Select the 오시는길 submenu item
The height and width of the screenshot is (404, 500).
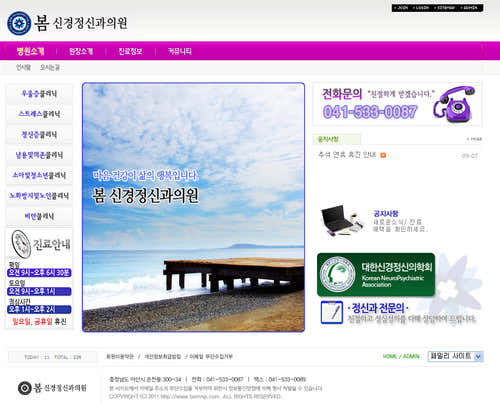pyautogui.click(x=50, y=67)
